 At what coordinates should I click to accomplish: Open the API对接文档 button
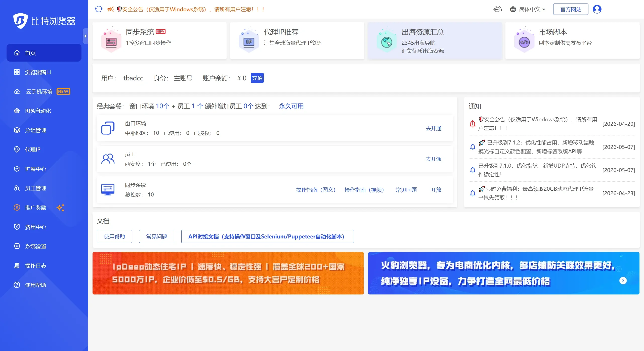(268, 236)
